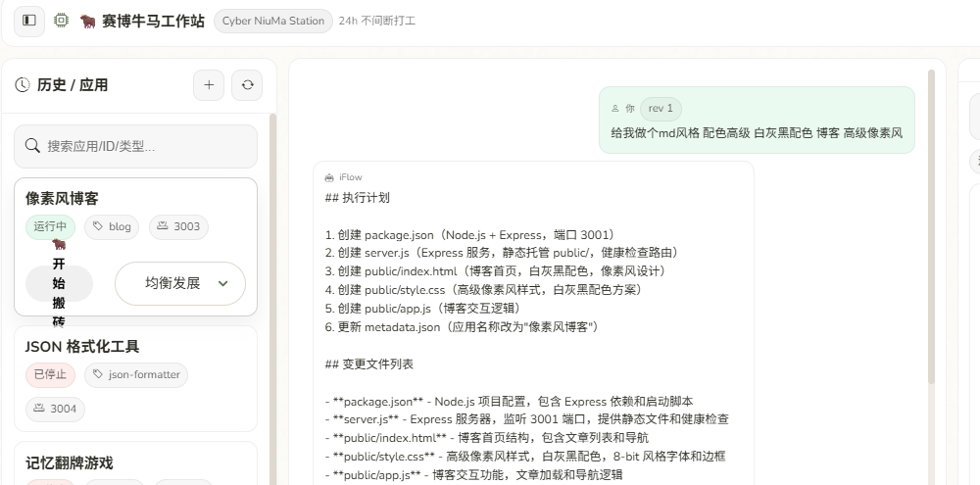Viewport: 980px width, 485px height.
Task: Click the rev 1 revision badge
Action: pyautogui.click(x=661, y=108)
